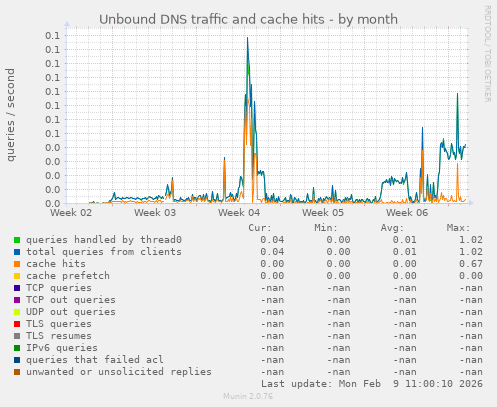This screenshot has width=497, height=407.
Task: Click the yellow 'cache prefetch' color swatch
Action: (x=17, y=276)
